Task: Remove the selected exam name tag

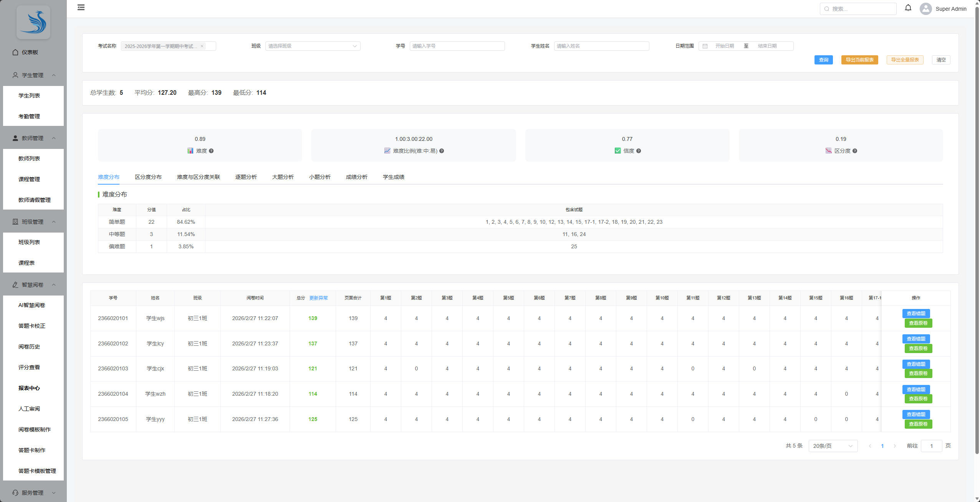Action: coord(202,46)
